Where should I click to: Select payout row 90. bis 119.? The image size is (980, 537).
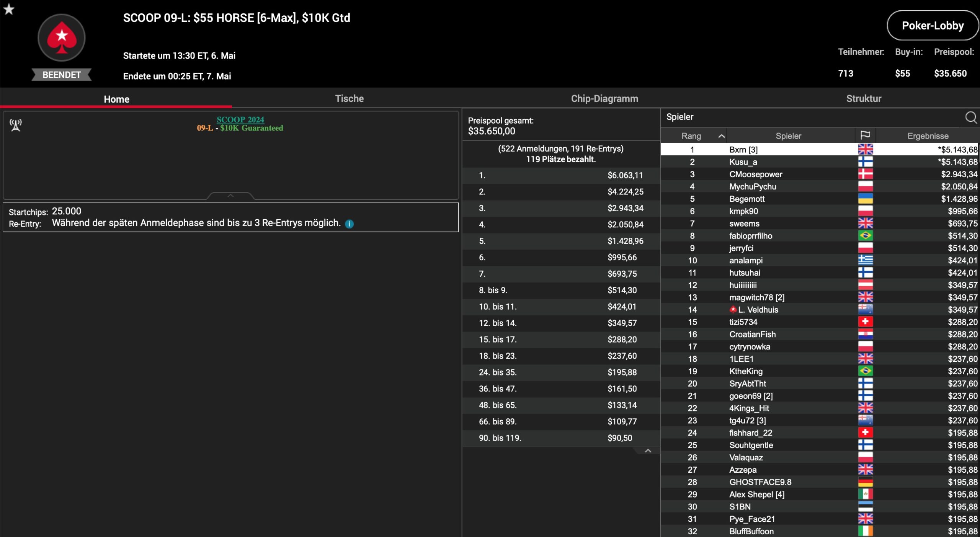[561, 438]
